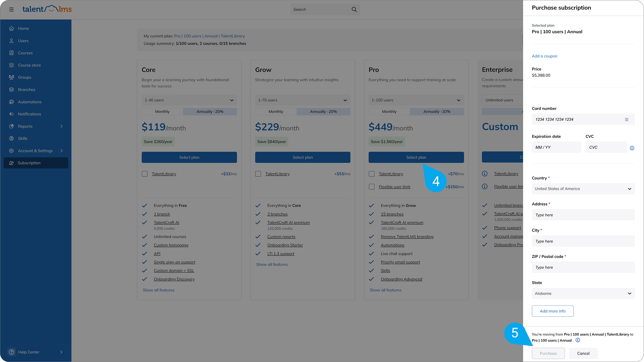
Task: Click Enterprise TalentLibrary info icon
Action: (485, 174)
